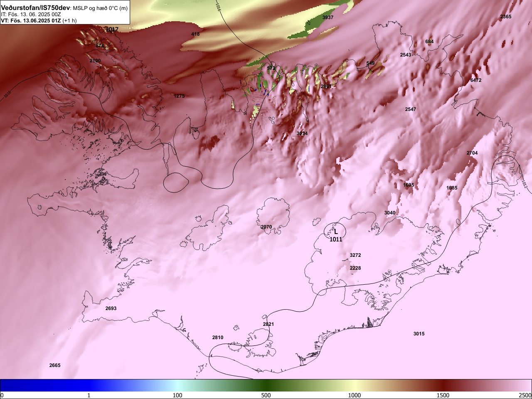
Task: Click the 3272 height label
Action: click(x=355, y=255)
